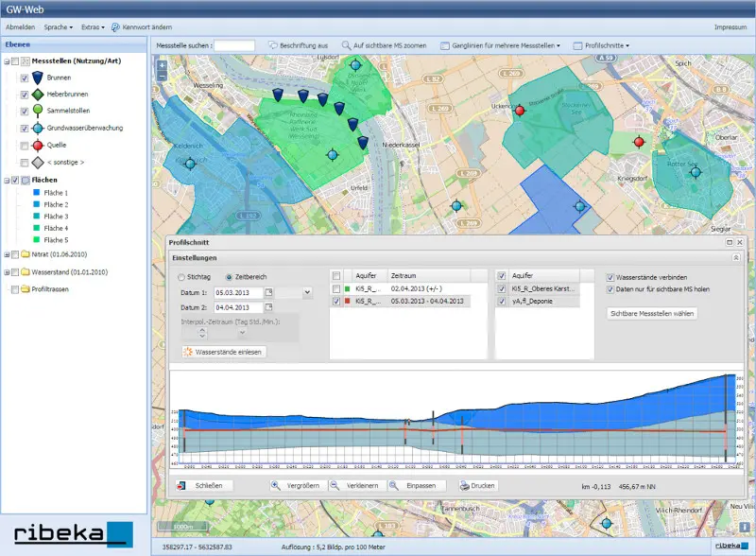Open calendar picker next to Datum 1

[x=269, y=292]
